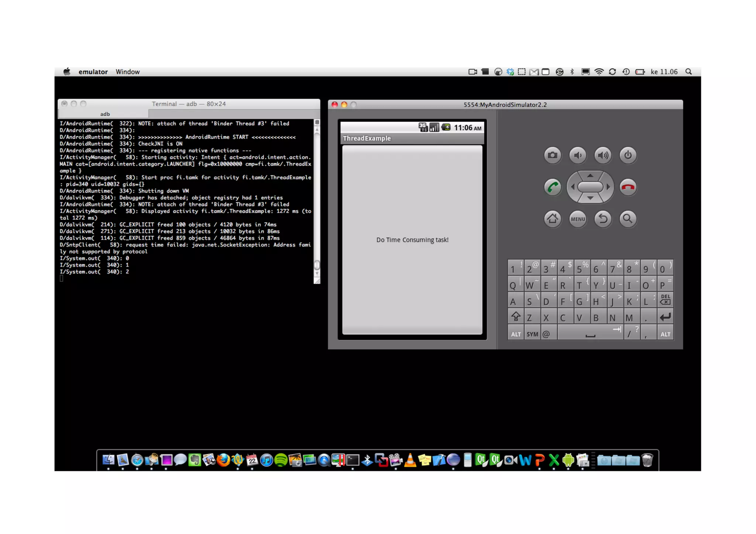Tap Do Time Consuming task! button

[412, 240]
